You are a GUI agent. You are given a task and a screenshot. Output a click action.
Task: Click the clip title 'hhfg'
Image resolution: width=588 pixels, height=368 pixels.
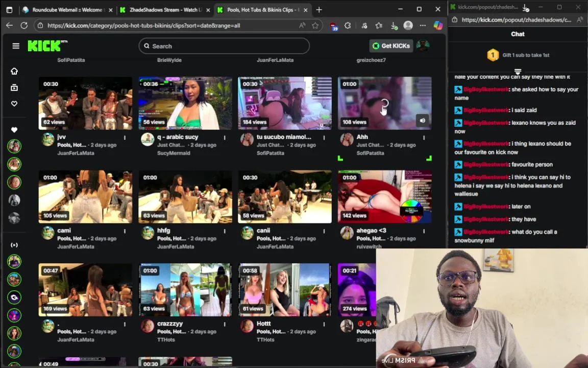pos(163,231)
